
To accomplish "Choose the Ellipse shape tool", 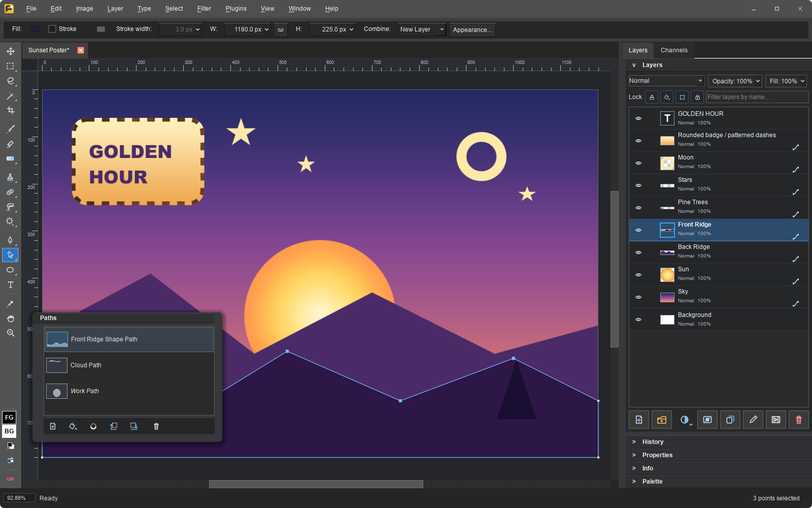I will [10, 270].
